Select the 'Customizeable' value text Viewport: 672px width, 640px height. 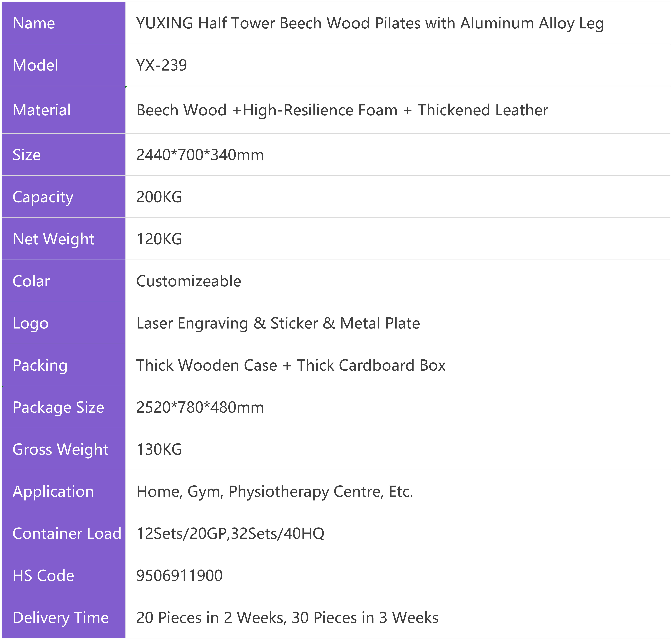[x=189, y=281]
